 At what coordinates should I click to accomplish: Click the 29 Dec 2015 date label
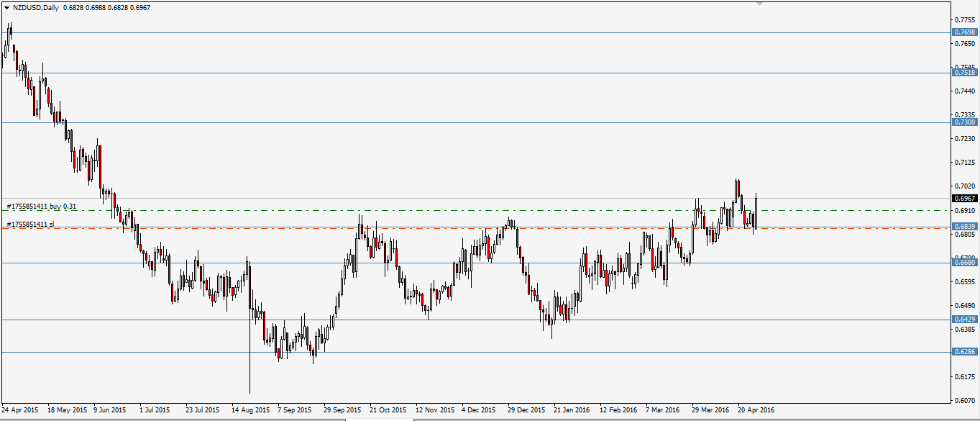coord(526,409)
